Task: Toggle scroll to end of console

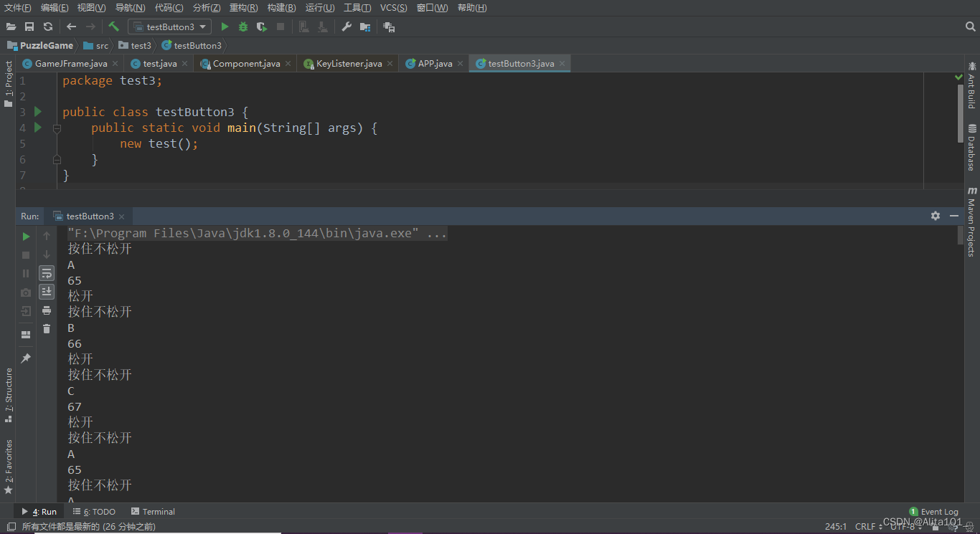Action: [x=47, y=292]
